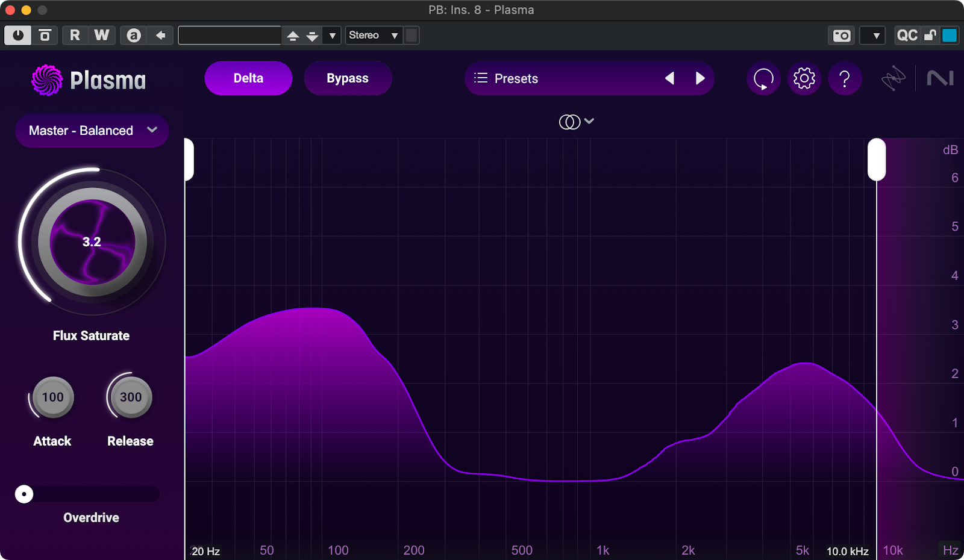Screen dimensions: 964x560
Task: Open the dropdown next to the camera icon
Action: coord(872,36)
